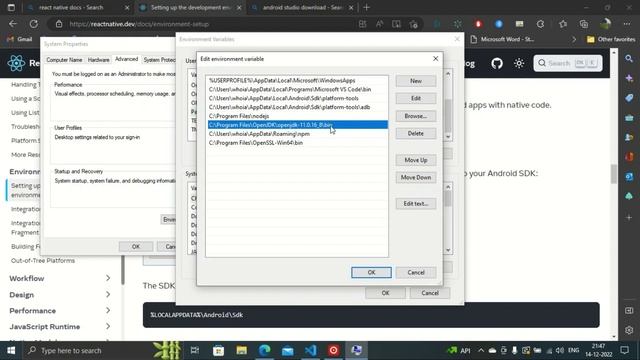
Task: Expand the JavaScript Runtime sidebar section
Action: 60,327
